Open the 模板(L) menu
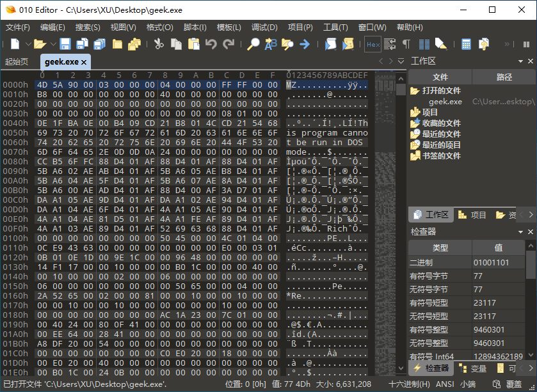The width and height of the screenshot is (537, 392). pyautogui.click(x=228, y=27)
